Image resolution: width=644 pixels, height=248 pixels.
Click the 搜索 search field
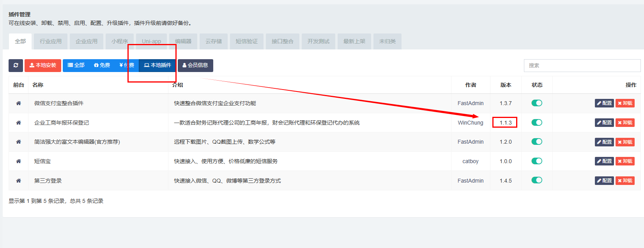click(582, 65)
